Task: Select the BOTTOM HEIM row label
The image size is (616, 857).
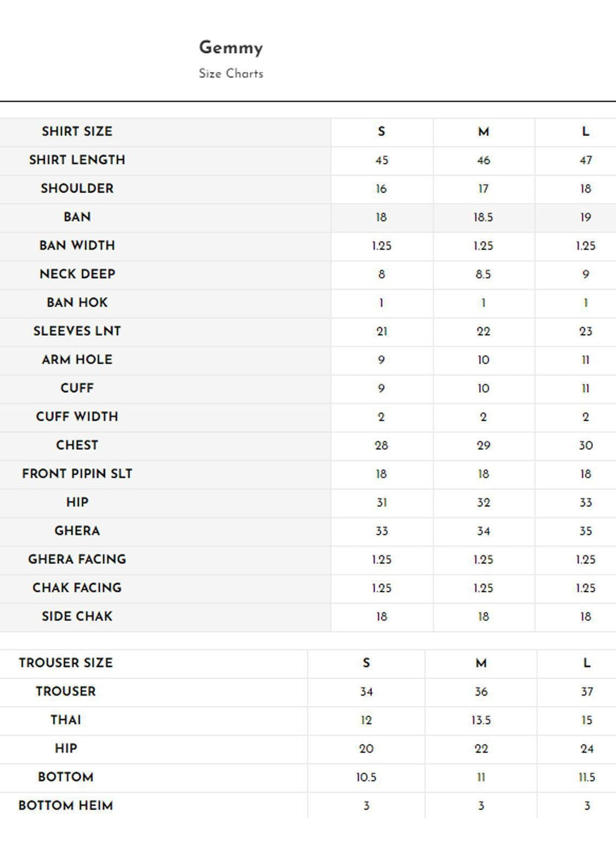Action: [66, 805]
